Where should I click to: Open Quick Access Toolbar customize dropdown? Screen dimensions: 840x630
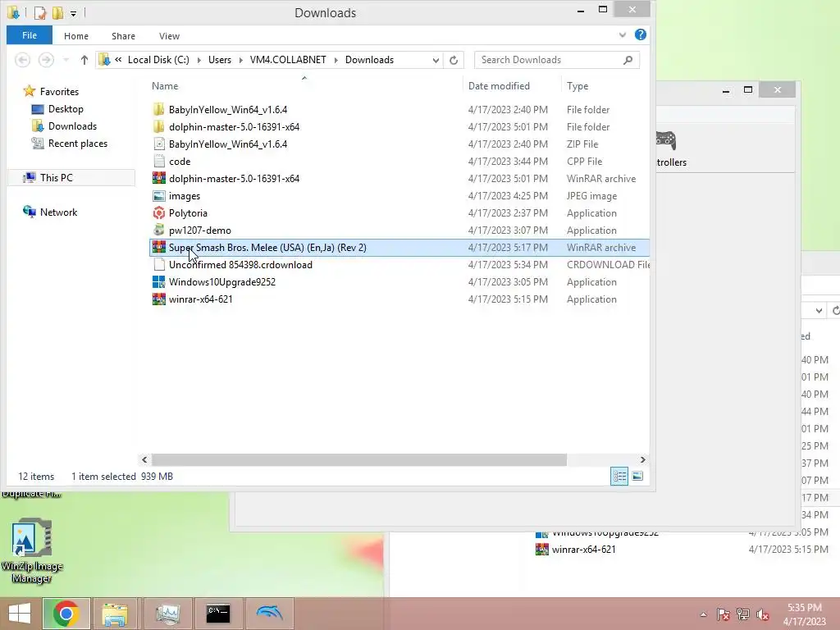(x=73, y=13)
